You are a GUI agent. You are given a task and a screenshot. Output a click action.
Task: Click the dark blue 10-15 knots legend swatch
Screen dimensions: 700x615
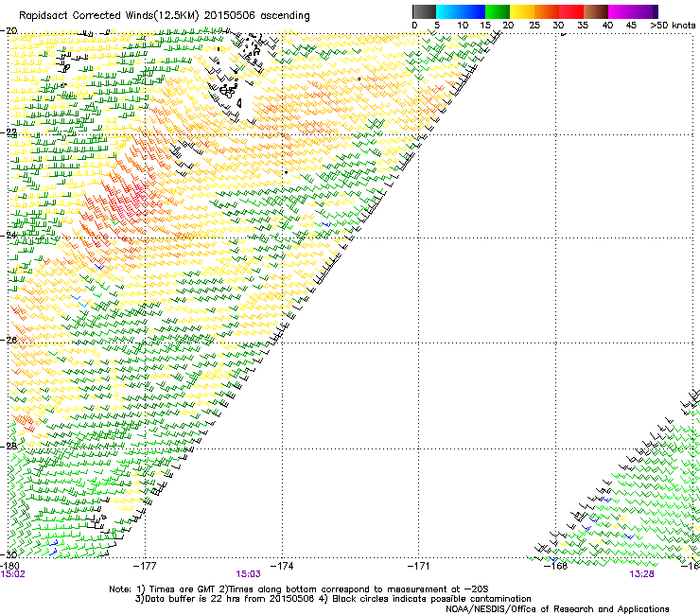473,11
